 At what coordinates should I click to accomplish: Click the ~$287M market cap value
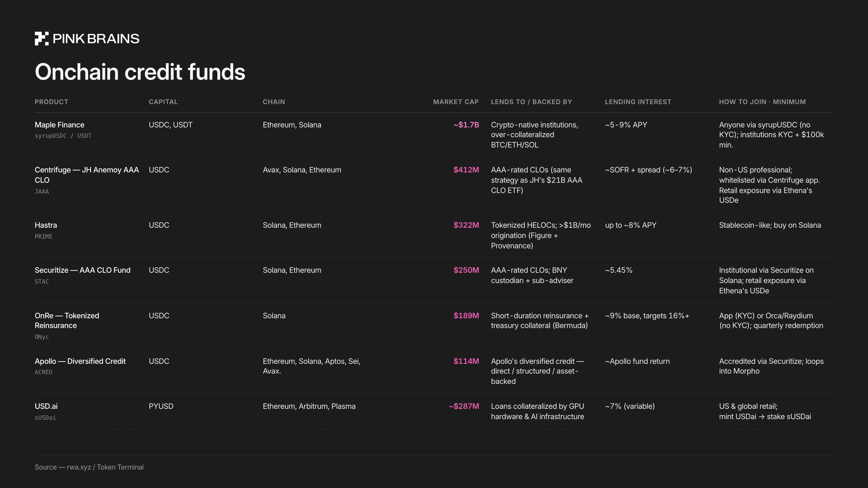click(x=464, y=406)
